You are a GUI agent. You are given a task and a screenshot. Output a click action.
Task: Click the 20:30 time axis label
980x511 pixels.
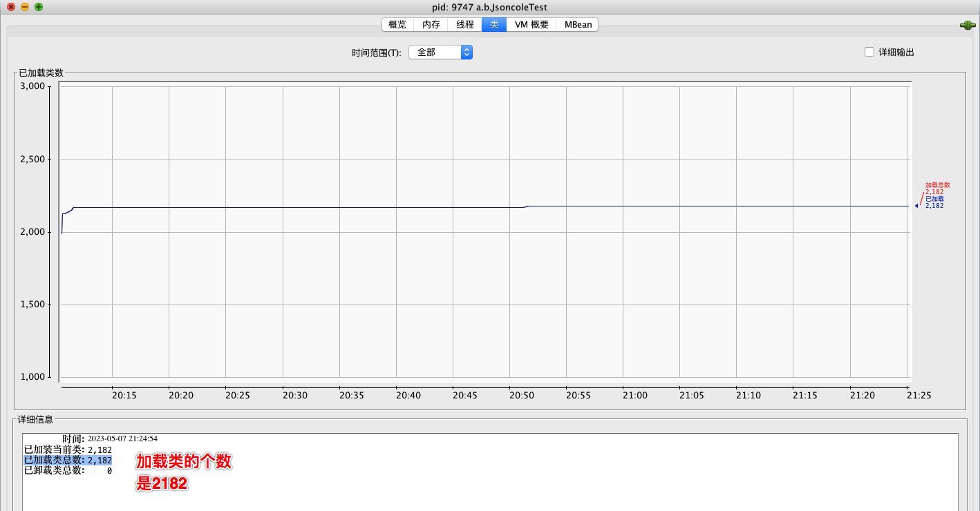click(x=295, y=396)
